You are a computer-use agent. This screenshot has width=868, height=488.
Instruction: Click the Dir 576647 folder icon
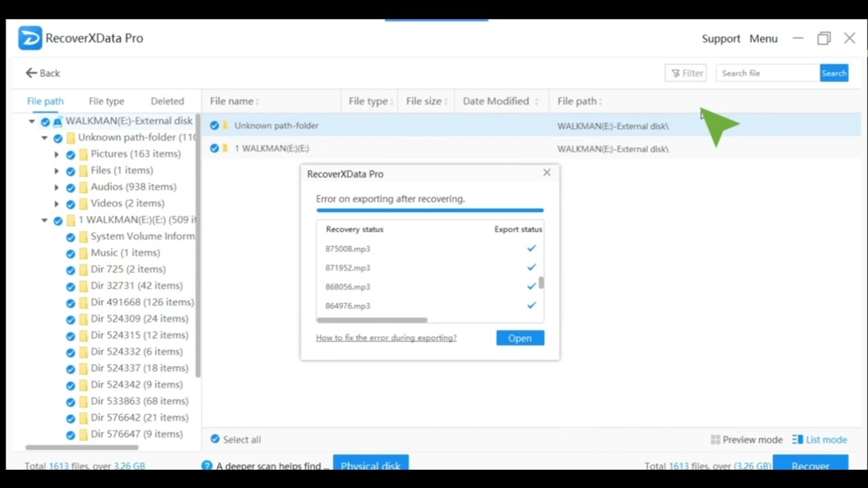click(x=83, y=434)
